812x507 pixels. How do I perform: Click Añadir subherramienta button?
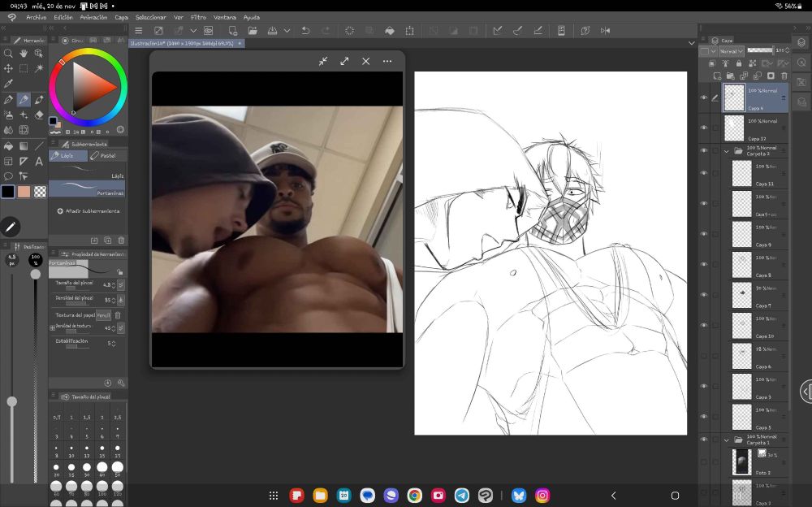(88, 211)
